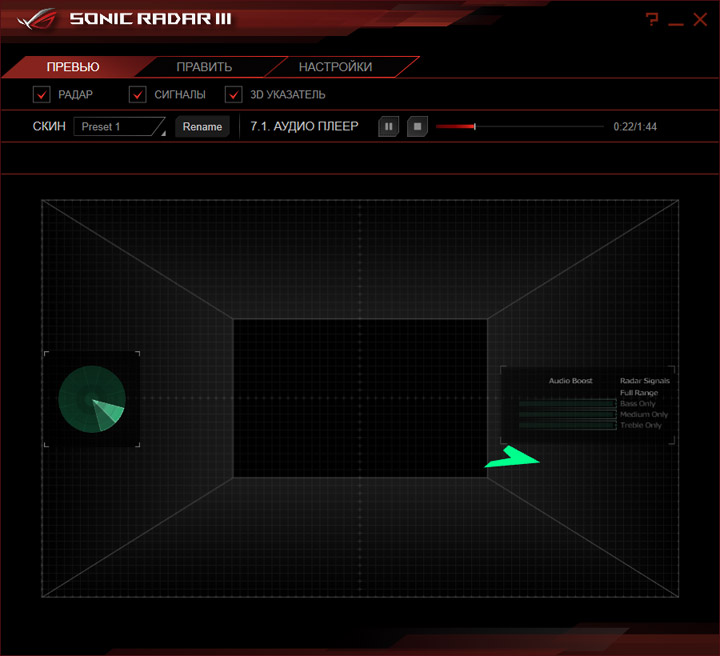Select Bass Only radar signal option
The height and width of the screenshot is (656, 720).
click(638, 404)
